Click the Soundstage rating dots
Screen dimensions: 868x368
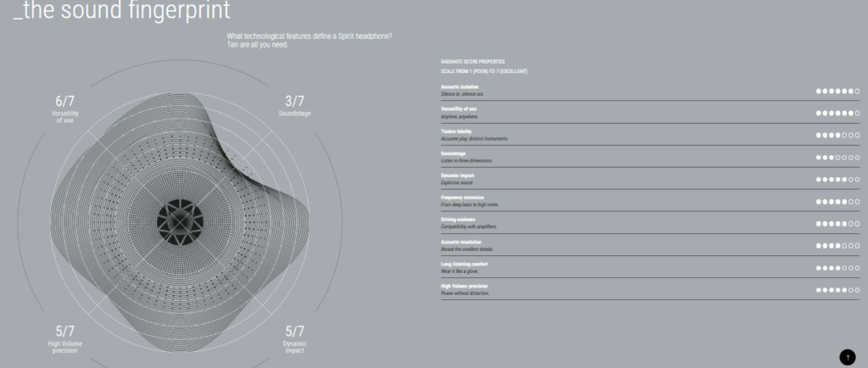point(837,157)
